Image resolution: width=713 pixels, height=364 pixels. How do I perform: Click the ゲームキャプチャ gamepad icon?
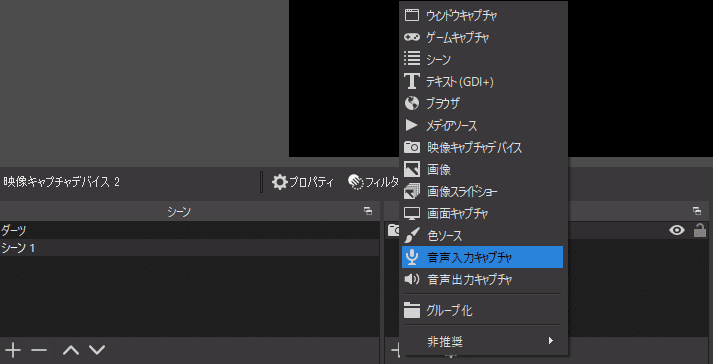(412, 37)
